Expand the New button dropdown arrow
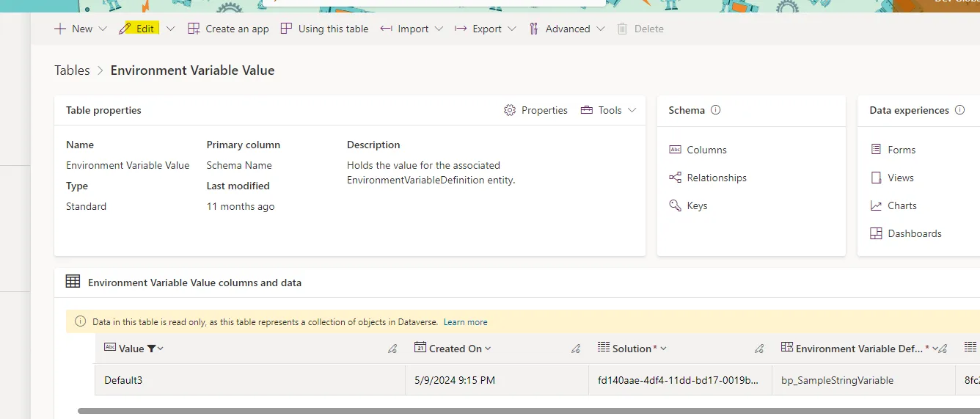The image size is (980, 419). pos(103,29)
